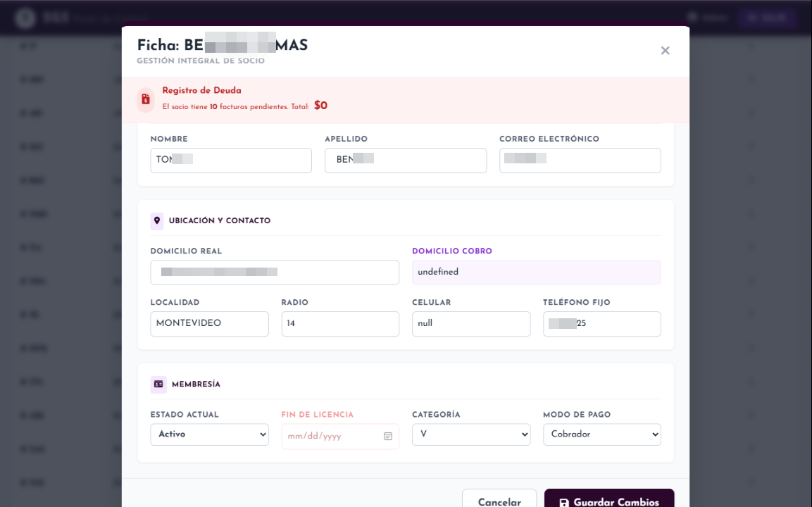Click the Localidad field showing MONTEVIDEO
This screenshot has width=812, height=507.
click(x=209, y=324)
